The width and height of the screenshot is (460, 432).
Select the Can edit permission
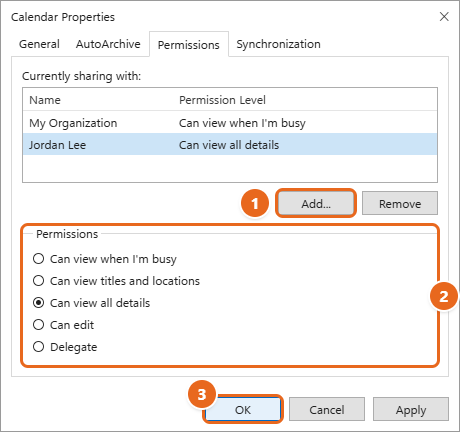(x=63, y=325)
